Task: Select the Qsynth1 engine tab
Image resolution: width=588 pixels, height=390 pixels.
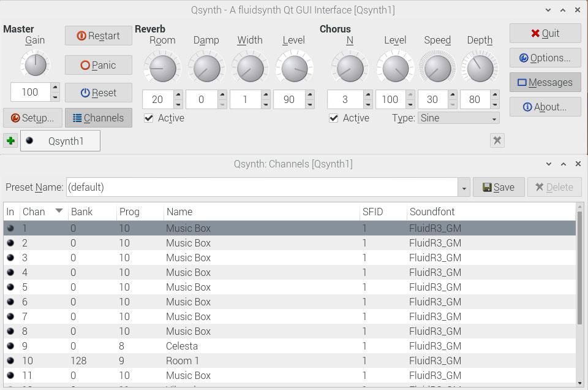Action: coord(59,140)
